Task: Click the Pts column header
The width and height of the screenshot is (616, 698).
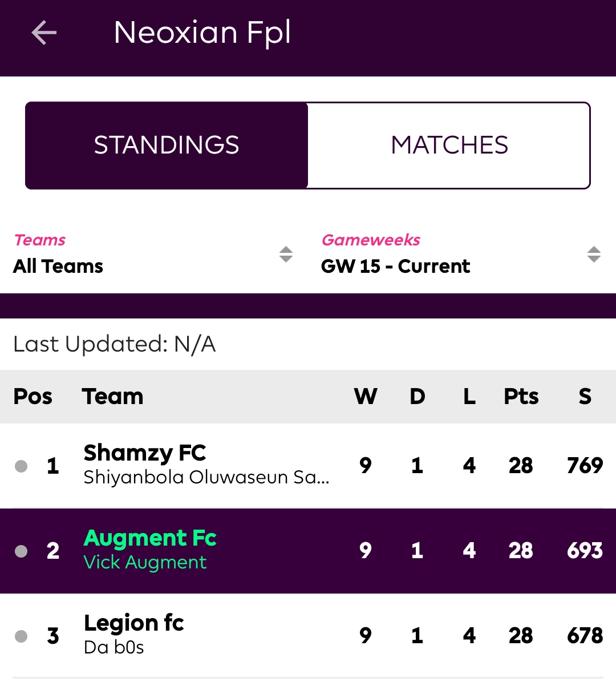Action: point(521,397)
